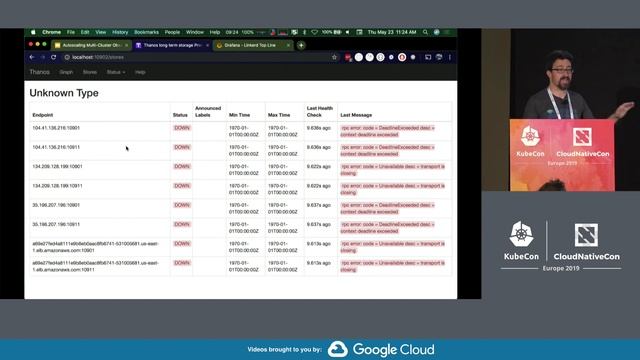The width and height of the screenshot is (640, 360).
Task: Open the Window menu
Action: point(195,32)
